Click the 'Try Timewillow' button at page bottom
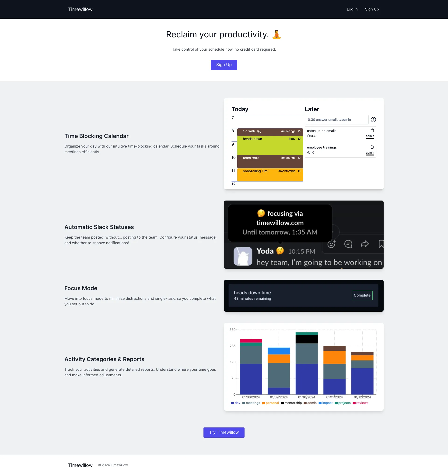 coord(224,432)
